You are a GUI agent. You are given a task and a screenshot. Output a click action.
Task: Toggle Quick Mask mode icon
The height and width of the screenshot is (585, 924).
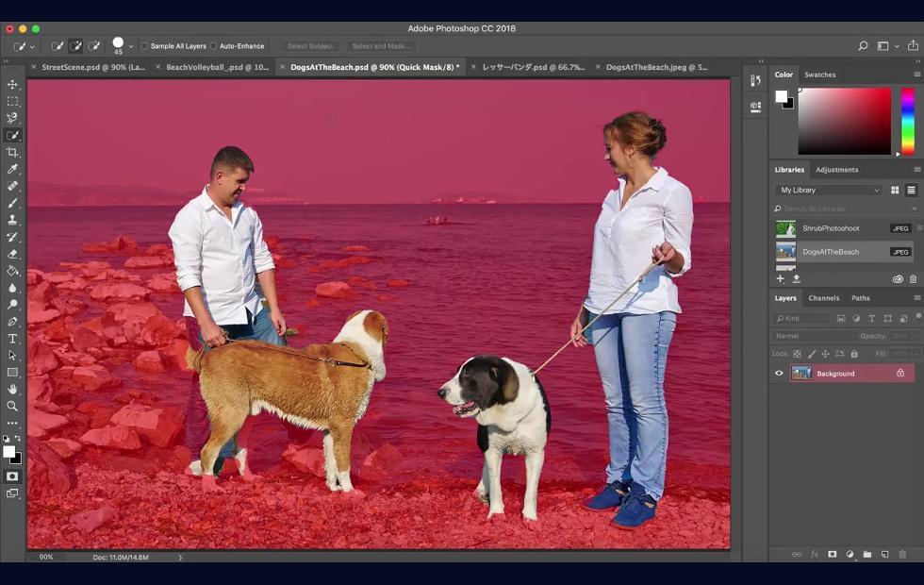(x=12, y=476)
